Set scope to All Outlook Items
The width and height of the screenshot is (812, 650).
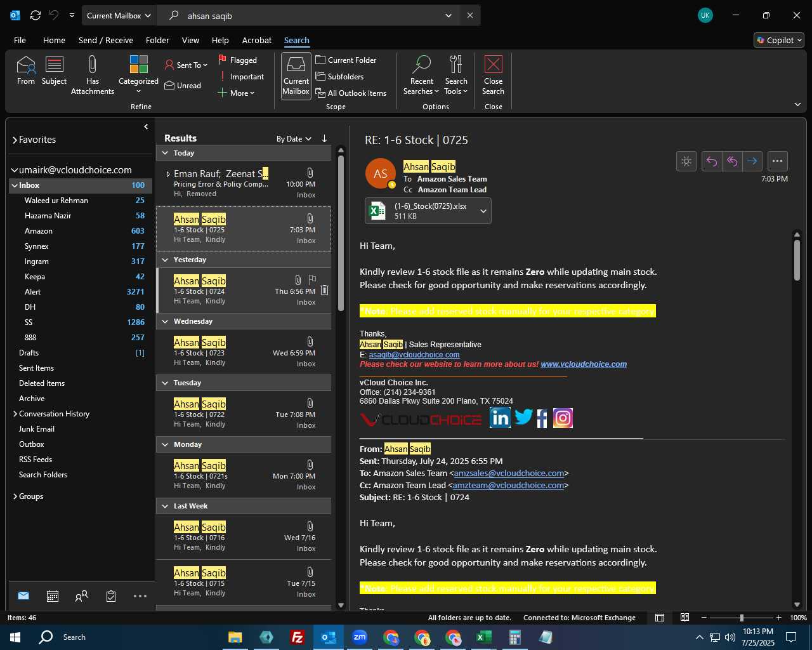(351, 93)
